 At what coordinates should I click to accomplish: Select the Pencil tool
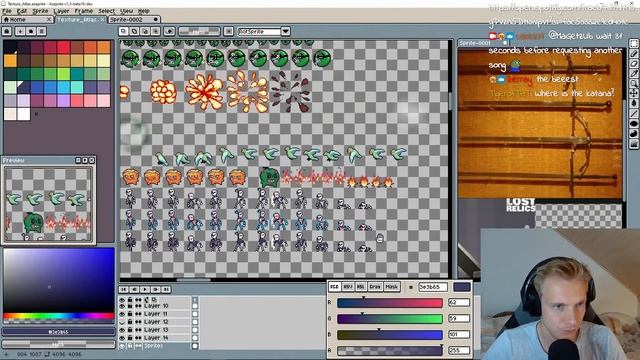pos(634,54)
